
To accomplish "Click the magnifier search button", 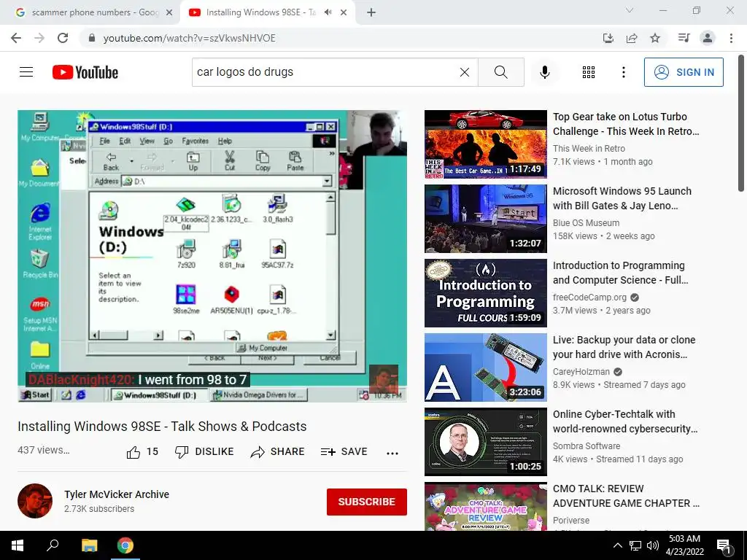I will coord(500,72).
